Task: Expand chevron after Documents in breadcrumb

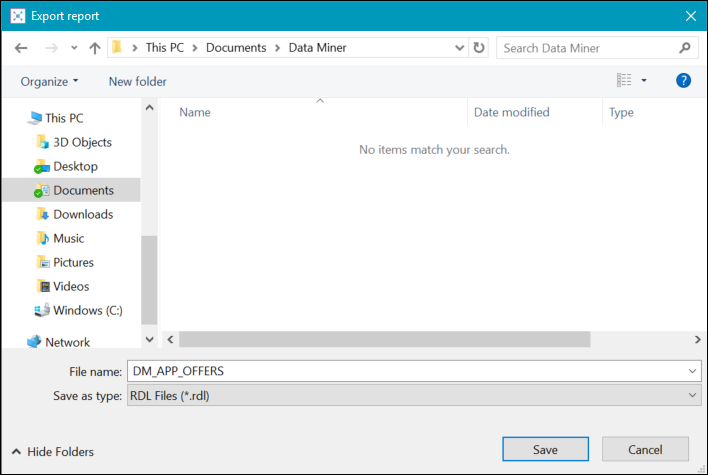Action: pos(277,48)
